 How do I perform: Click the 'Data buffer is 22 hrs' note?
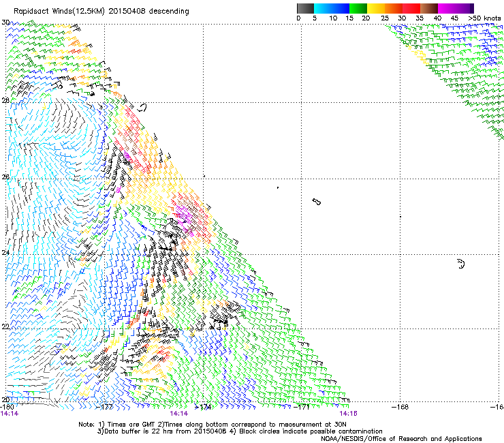240,431
